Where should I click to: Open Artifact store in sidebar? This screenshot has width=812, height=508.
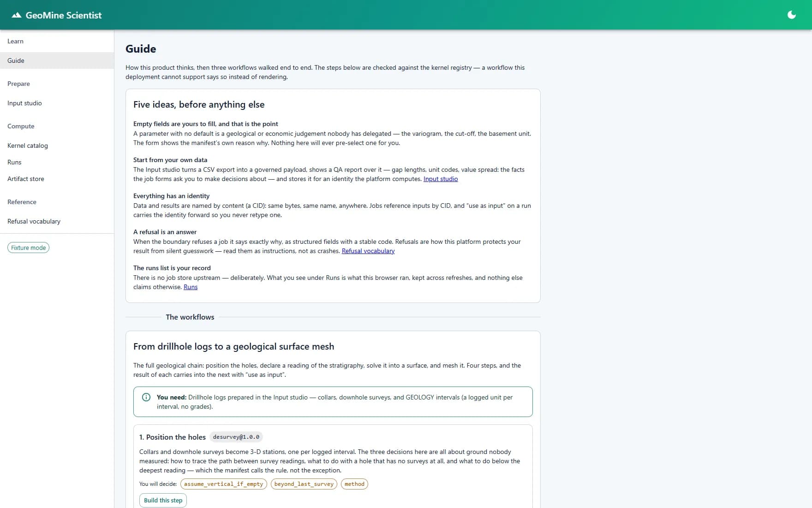[57, 179]
